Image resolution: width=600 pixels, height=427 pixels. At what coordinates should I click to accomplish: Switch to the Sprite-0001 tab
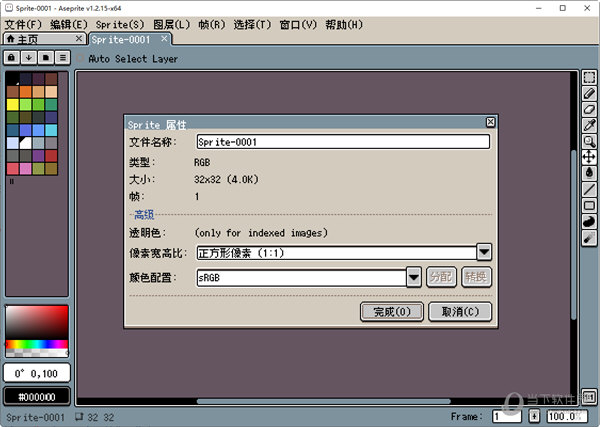[130, 39]
